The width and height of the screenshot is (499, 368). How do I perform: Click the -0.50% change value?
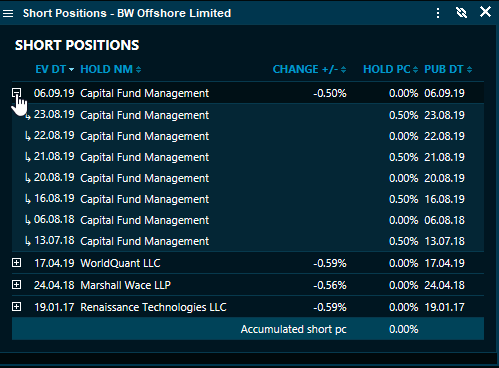point(330,93)
